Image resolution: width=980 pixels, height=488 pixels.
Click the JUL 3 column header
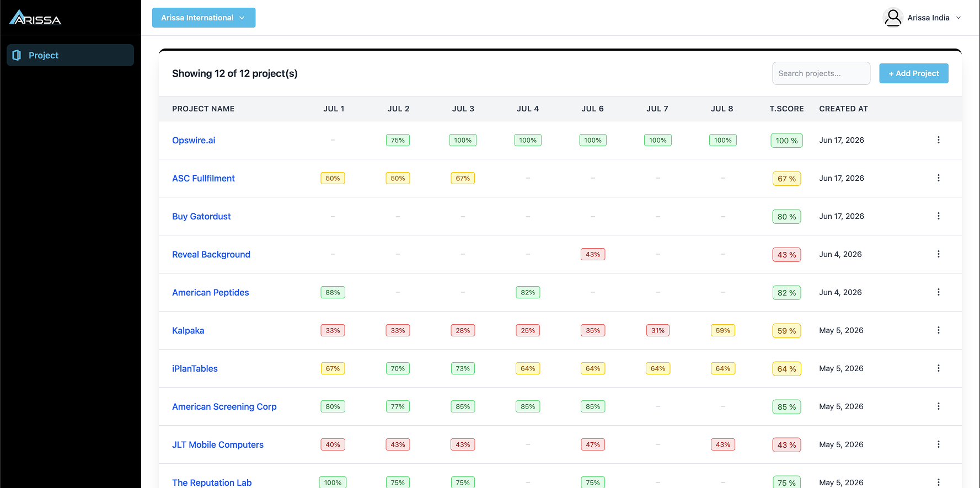[463, 109]
